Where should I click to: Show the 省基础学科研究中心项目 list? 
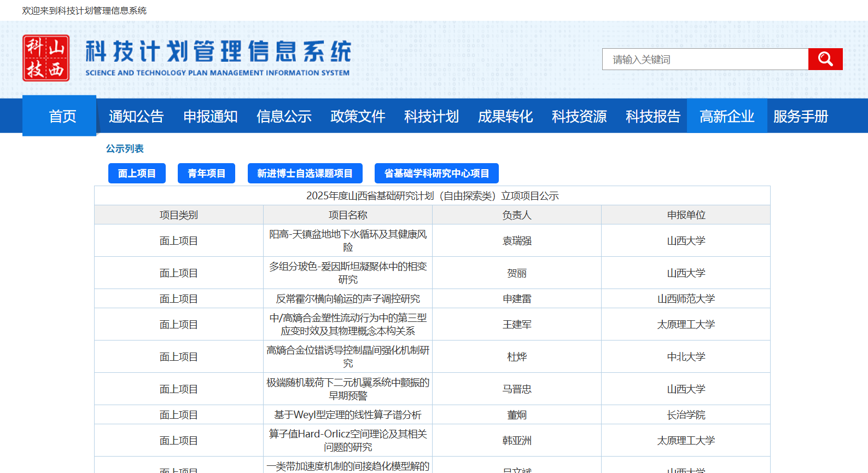[x=436, y=174]
